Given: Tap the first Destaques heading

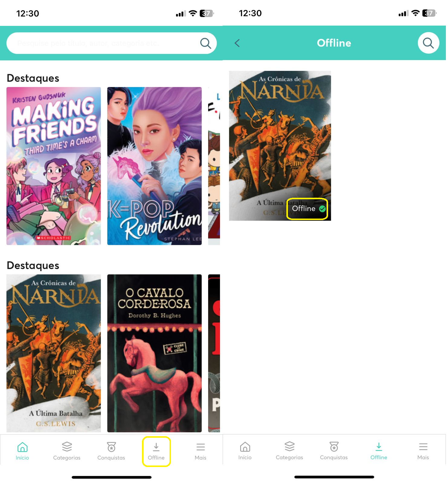Looking at the screenshot, I should (33, 78).
